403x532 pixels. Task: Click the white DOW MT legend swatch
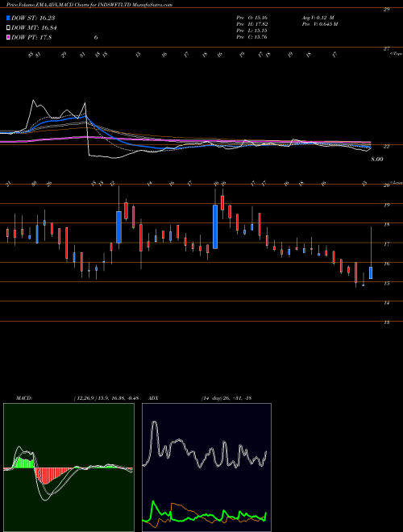click(x=8, y=27)
